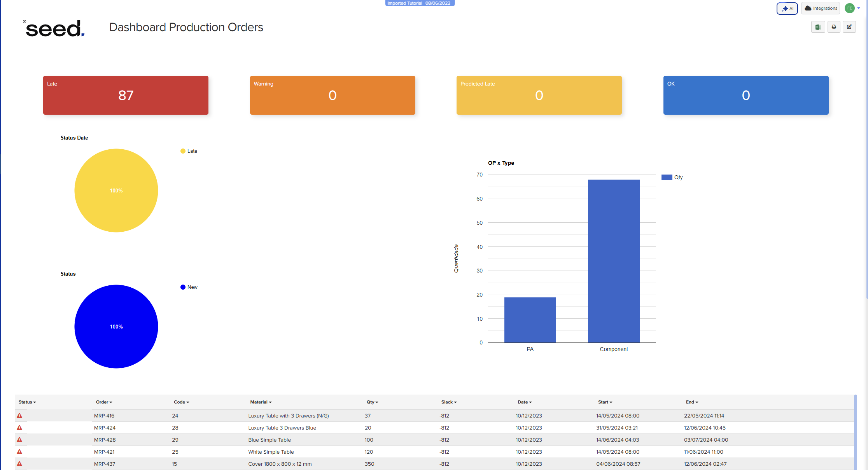Screen dimensions: 868x470
Task: Click the Predicted Late card
Action: click(x=539, y=95)
